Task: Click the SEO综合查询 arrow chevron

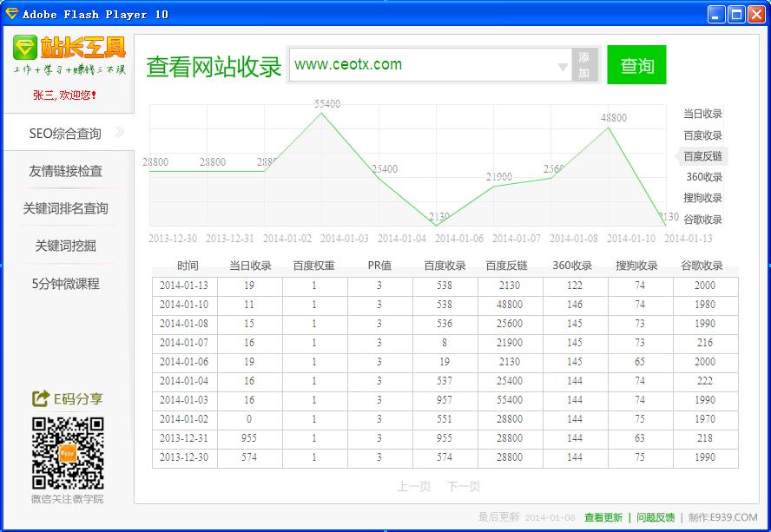Action: click(x=120, y=133)
